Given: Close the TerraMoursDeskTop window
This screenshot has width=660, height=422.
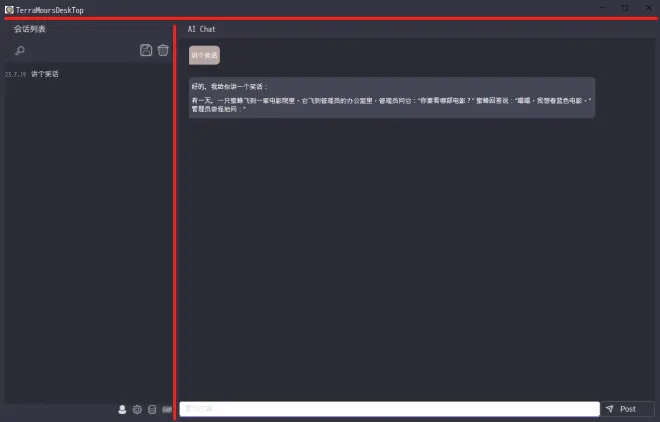Looking at the screenshot, I should pyautogui.click(x=647, y=8).
